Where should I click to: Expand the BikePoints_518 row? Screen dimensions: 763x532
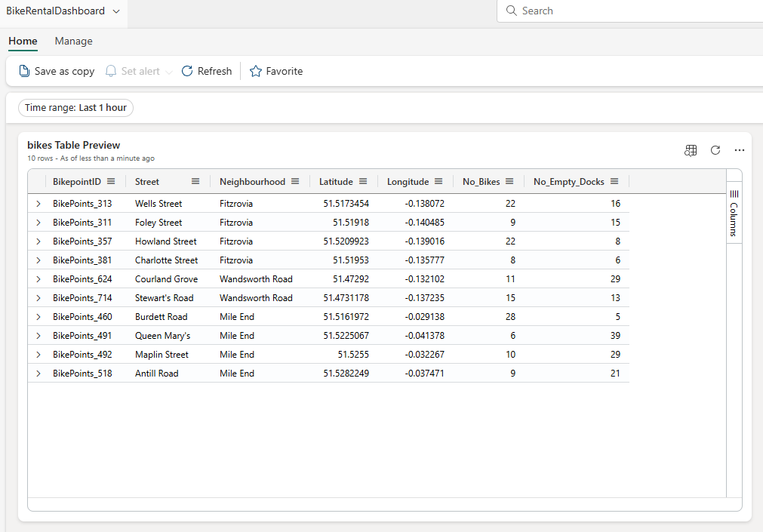point(38,374)
